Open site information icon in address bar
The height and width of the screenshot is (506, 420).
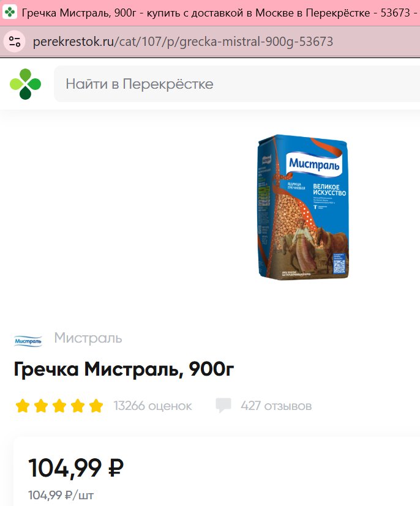15,42
